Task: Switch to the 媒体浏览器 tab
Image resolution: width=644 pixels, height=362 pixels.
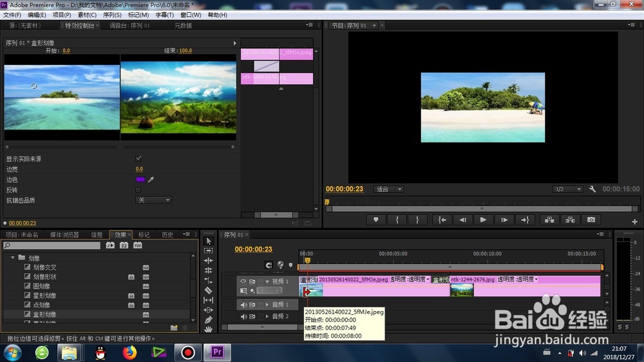Action: (x=64, y=234)
